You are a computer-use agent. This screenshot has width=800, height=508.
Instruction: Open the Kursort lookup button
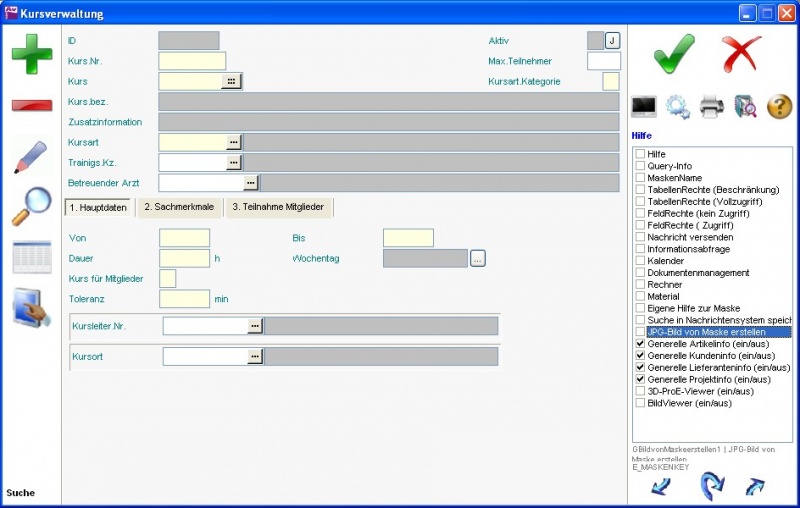click(x=255, y=356)
